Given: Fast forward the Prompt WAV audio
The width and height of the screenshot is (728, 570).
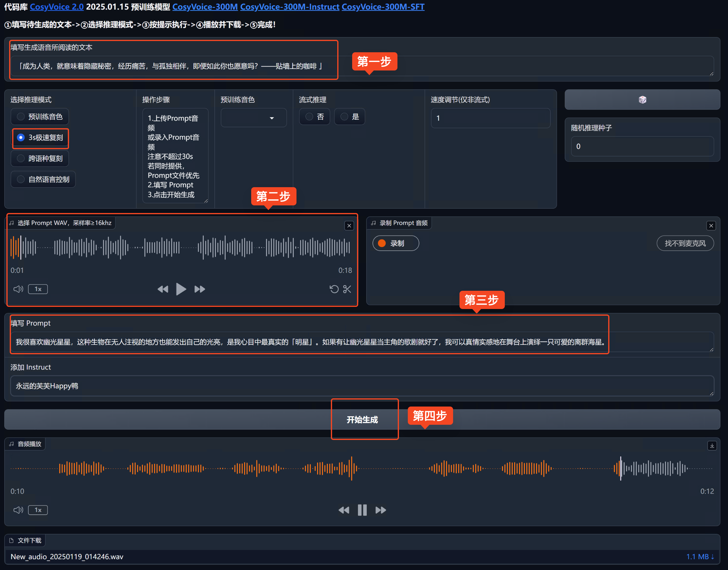Looking at the screenshot, I should (200, 289).
